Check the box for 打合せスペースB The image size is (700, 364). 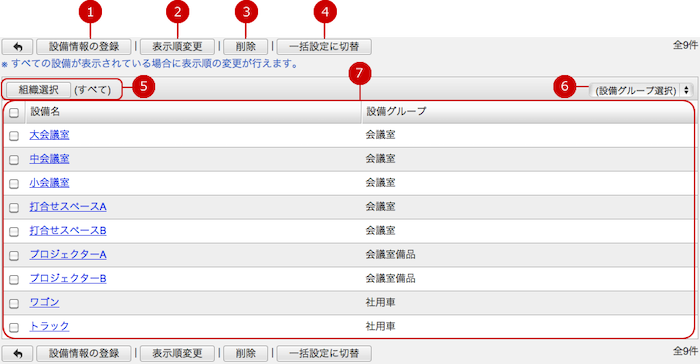tap(14, 231)
